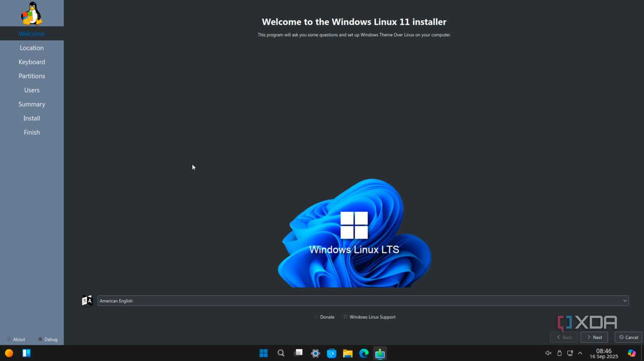Image resolution: width=644 pixels, height=361 pixels.
Task: Select the Finish step
Action: click(32, 132)
